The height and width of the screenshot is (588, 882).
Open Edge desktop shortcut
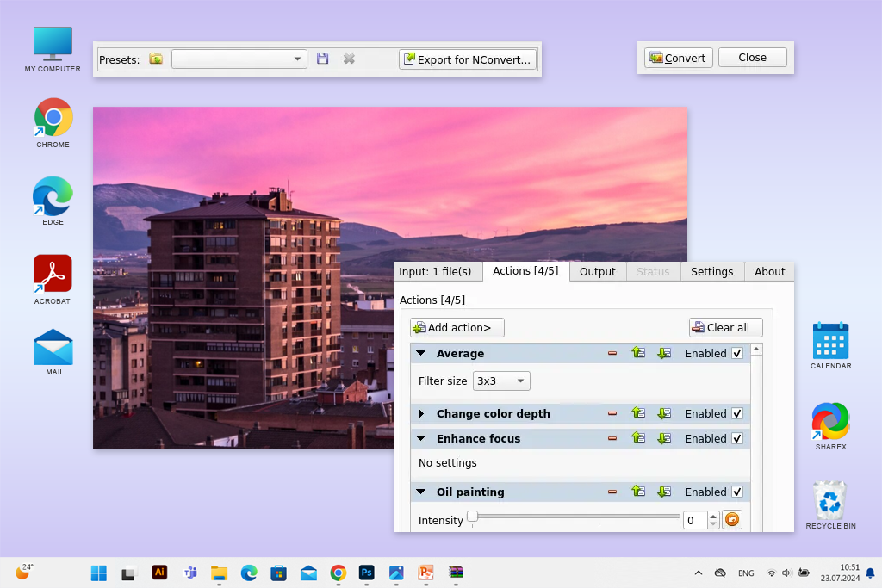(x=53, y=201)
